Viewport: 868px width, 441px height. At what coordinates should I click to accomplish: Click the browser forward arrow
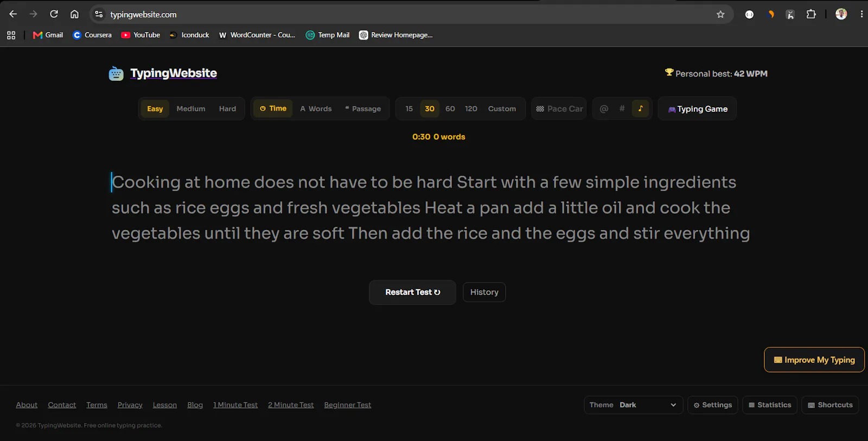(x=34, y=14)
